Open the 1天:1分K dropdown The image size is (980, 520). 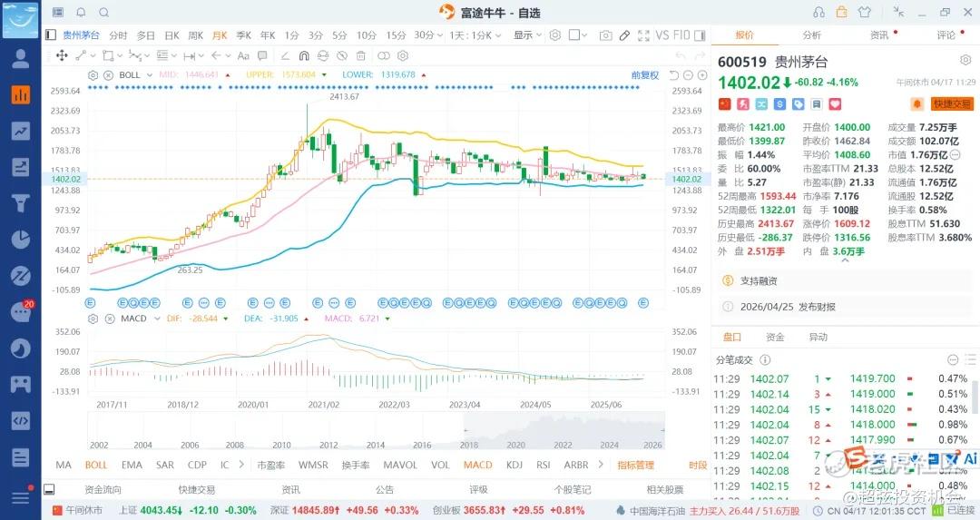475,35
